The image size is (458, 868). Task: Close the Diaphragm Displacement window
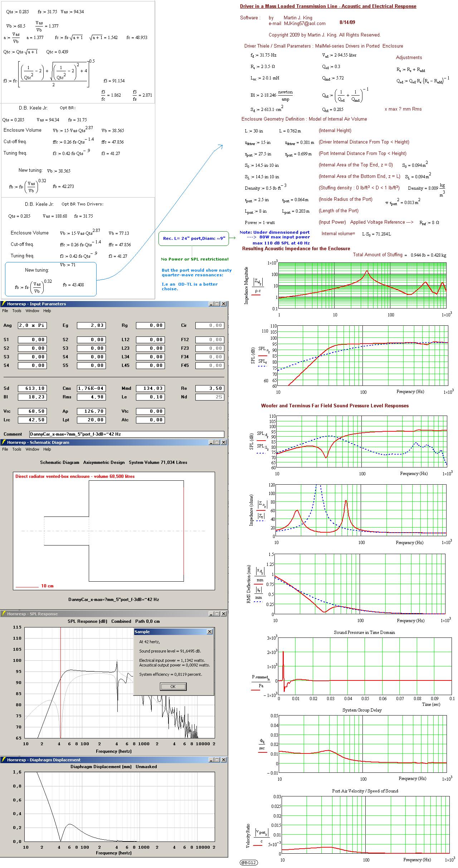[x=224, y=760]
